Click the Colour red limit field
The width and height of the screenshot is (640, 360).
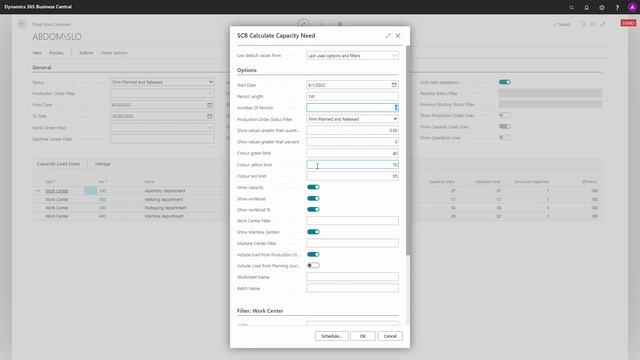point(352,176)
